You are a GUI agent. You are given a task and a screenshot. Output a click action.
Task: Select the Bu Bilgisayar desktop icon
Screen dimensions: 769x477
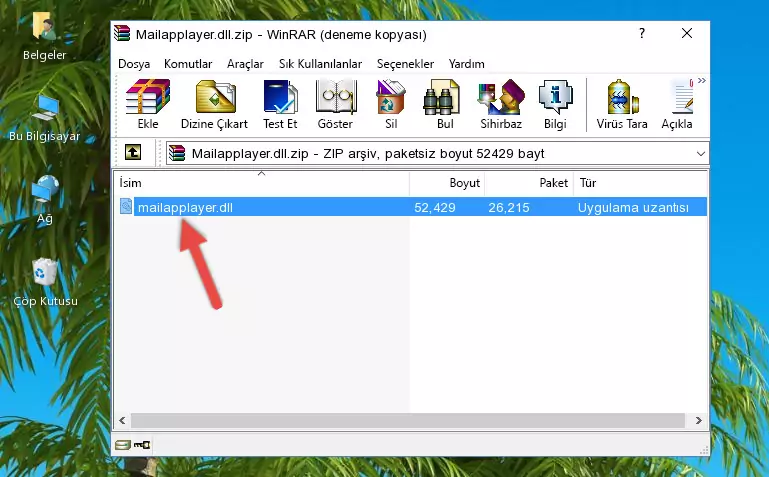click(44, 118)
